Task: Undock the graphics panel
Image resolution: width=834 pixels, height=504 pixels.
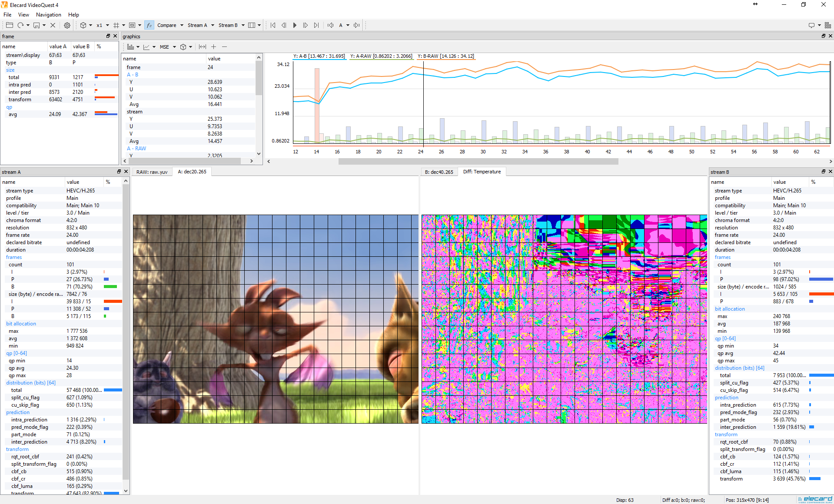Action: click(824, 36)
